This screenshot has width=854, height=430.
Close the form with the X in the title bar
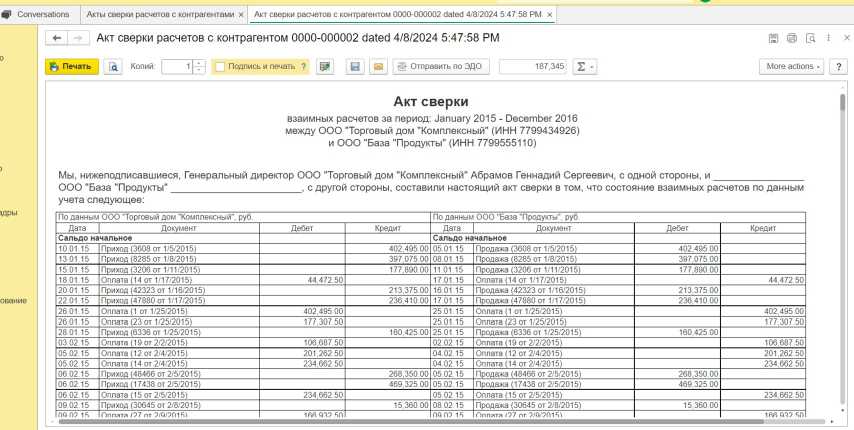(x=847, y=38)
